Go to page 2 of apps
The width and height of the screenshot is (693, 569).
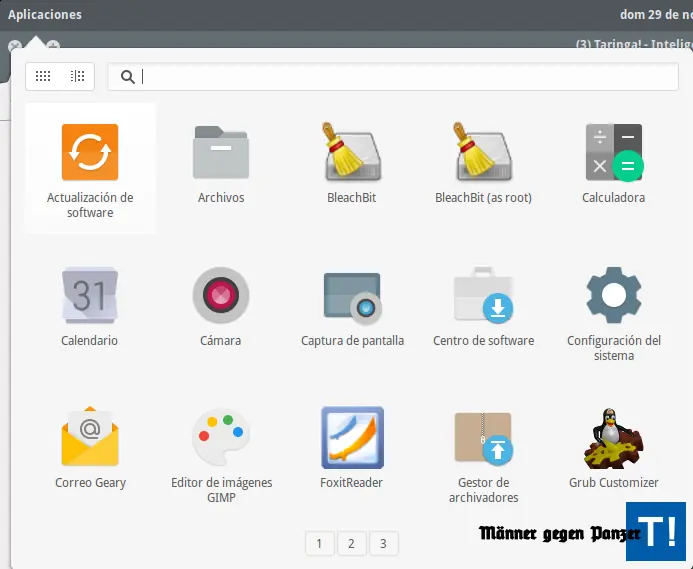[x=351, y=543]
